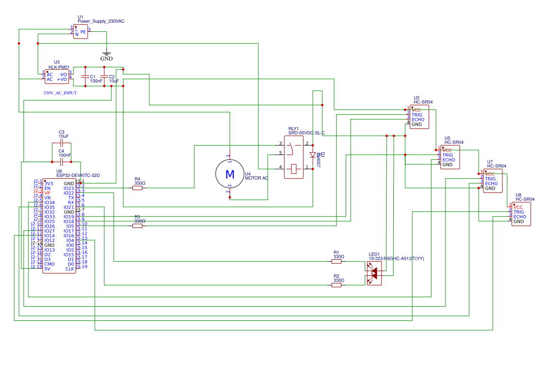554x392 pixels.
Task: Click the U6 reference designator
Action: [x=59, y=171]
